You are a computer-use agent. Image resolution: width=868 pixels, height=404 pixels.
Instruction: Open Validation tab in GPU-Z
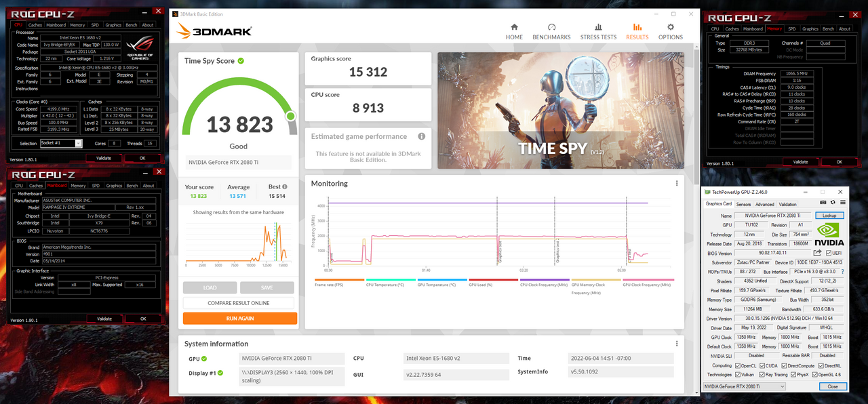point(788,204)
